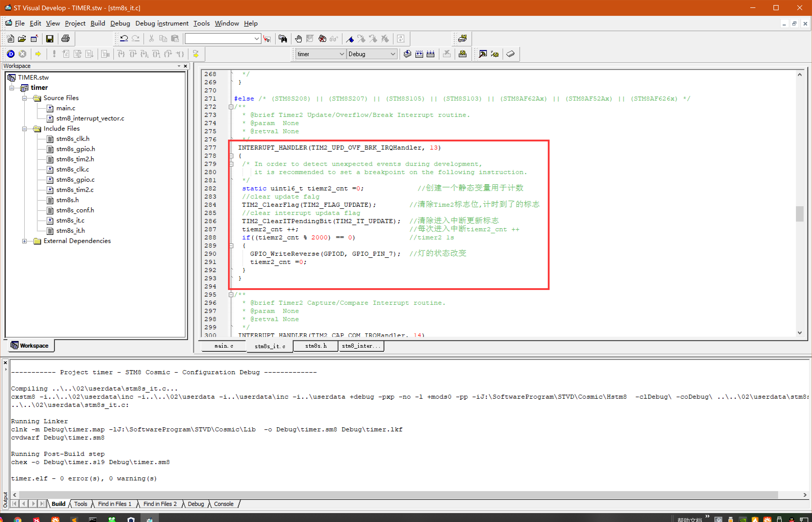This screenshot has width=812, height=522.
Task: Switch to the output panel's Debug tab
Action: pyautogui.click(x=196, y=504)
